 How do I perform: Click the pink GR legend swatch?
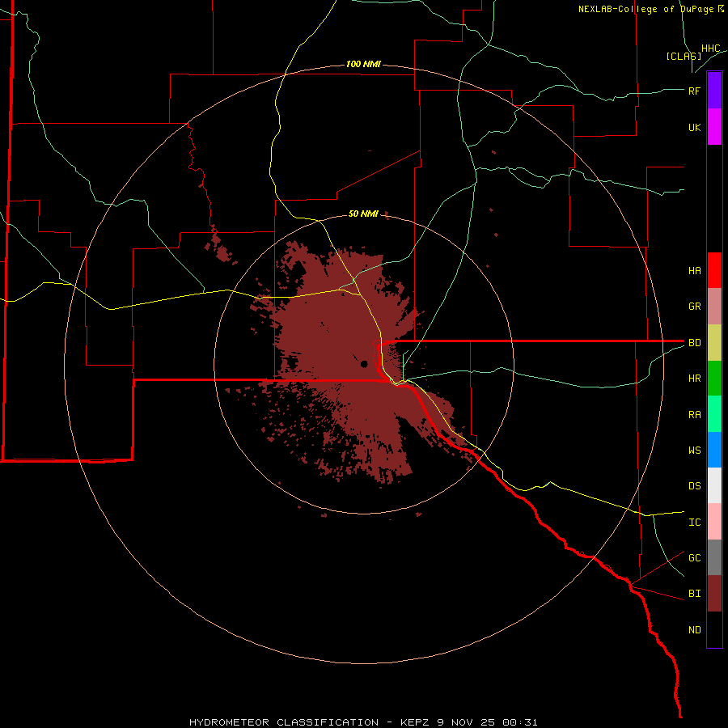click(x=714, y=307)
